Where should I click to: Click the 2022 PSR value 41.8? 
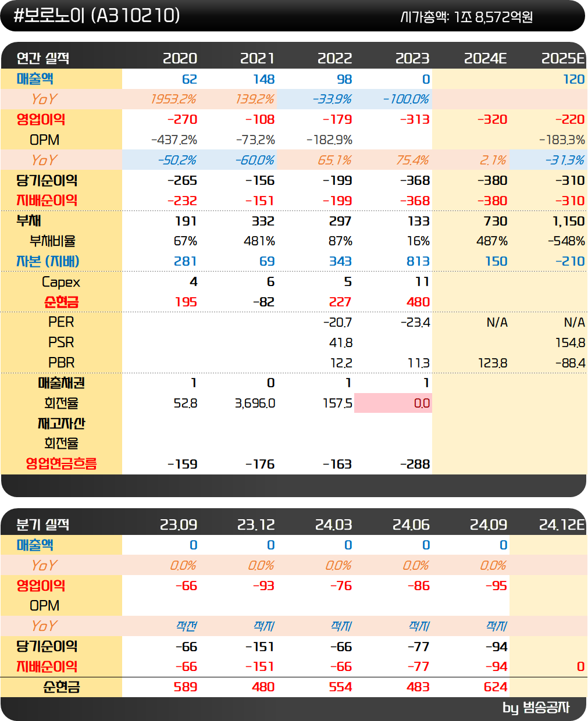340,342
